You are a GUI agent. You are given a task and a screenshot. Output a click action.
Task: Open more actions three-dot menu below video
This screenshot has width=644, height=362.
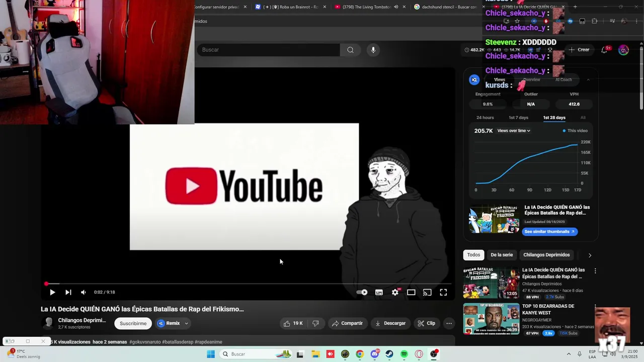click(449, 323)
